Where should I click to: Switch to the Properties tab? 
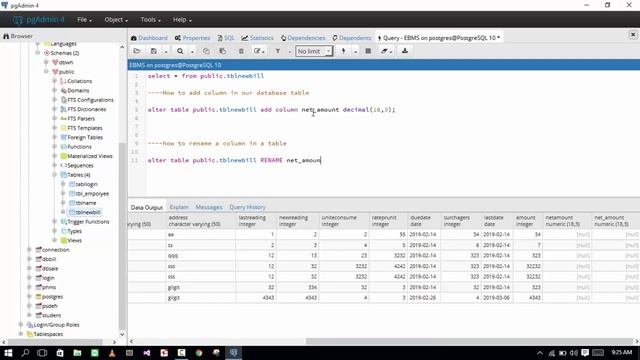coord(192,38)
